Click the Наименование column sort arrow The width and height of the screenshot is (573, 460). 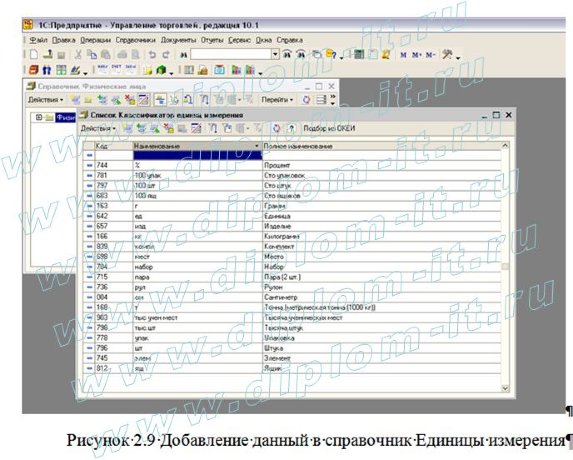pos(257,147)
